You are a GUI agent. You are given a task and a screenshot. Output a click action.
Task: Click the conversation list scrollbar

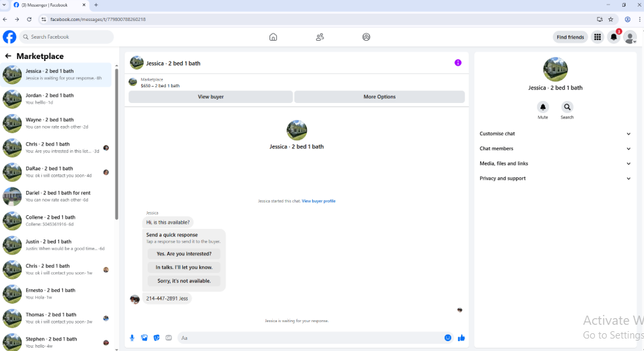point(117,144)
